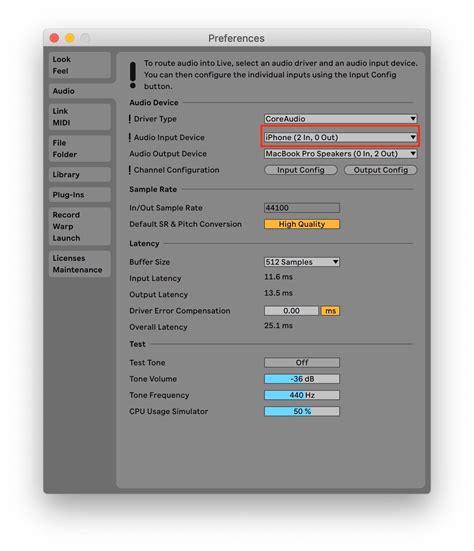Toggle the ms unit button
This screenshot has width=474, height=551.
click(330, 311)
